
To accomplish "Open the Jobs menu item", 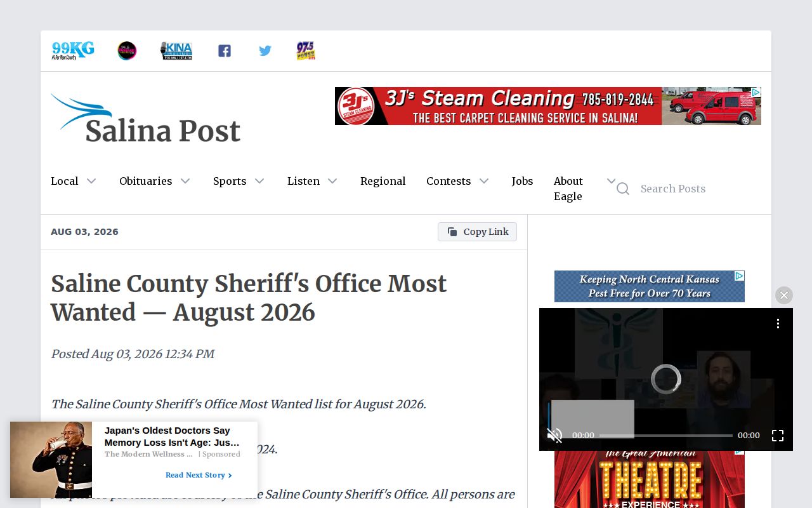I will (523, 181).
